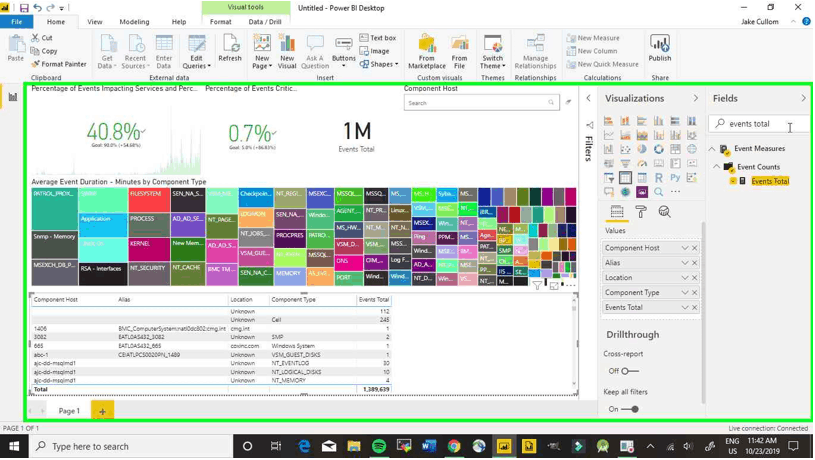Open the Format visual tools tab
The image size is (815, 460).
point(220,22)
